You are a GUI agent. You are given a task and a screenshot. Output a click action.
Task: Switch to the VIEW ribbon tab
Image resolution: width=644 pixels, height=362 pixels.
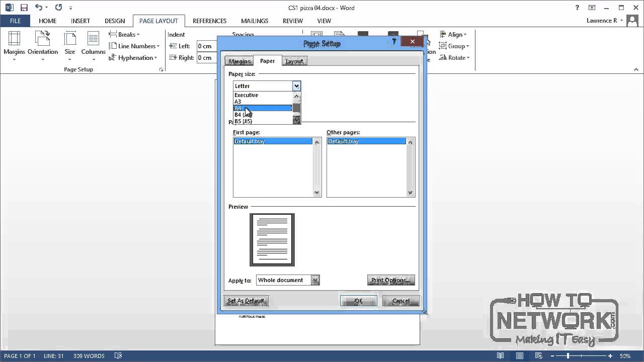pos(324,21)
